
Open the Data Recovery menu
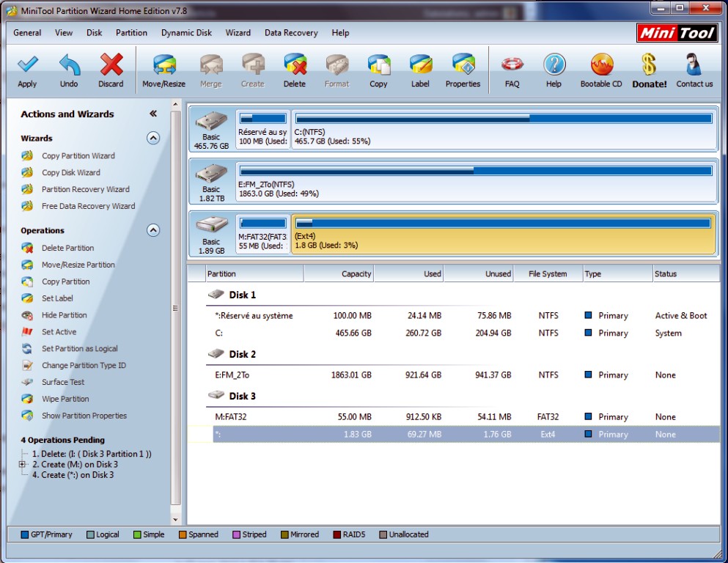[291, 33]
